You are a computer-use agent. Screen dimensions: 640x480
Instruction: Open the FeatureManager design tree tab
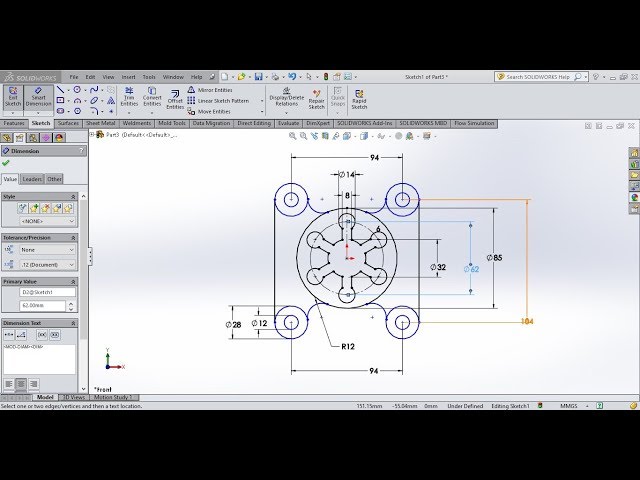(7, 138)
